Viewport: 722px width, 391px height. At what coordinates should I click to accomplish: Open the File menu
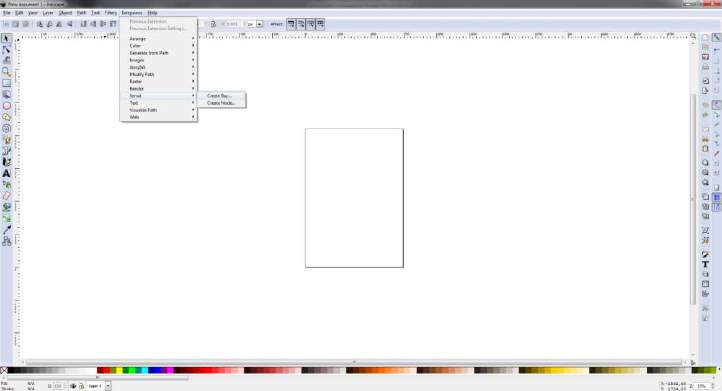click(6, 13)
